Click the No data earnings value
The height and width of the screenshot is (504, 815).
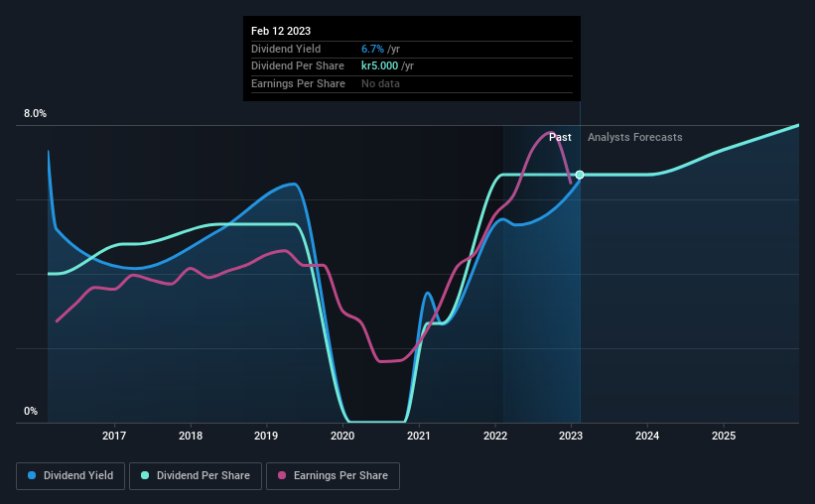coord(380,83)
